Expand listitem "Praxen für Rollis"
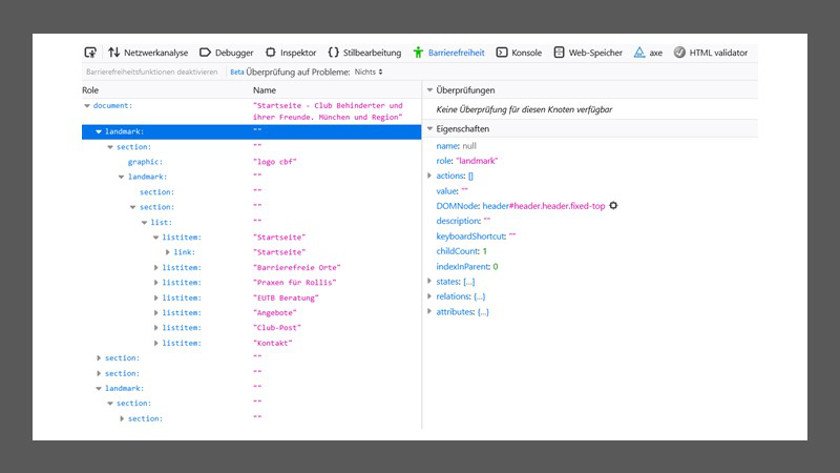This screenshot has height=473, width=840. tap(156, 282)
